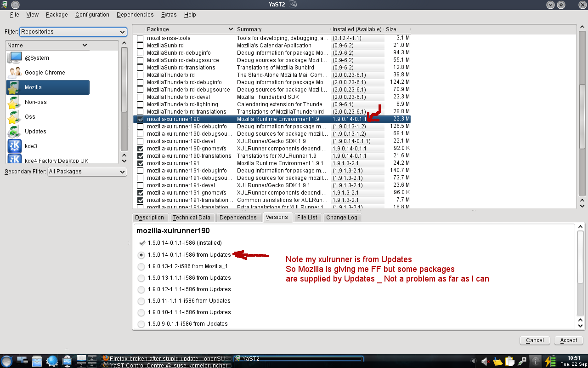Switch to the File List tab
The height and width of the screenshot is (368, 588).
click(x=307, y=218)
